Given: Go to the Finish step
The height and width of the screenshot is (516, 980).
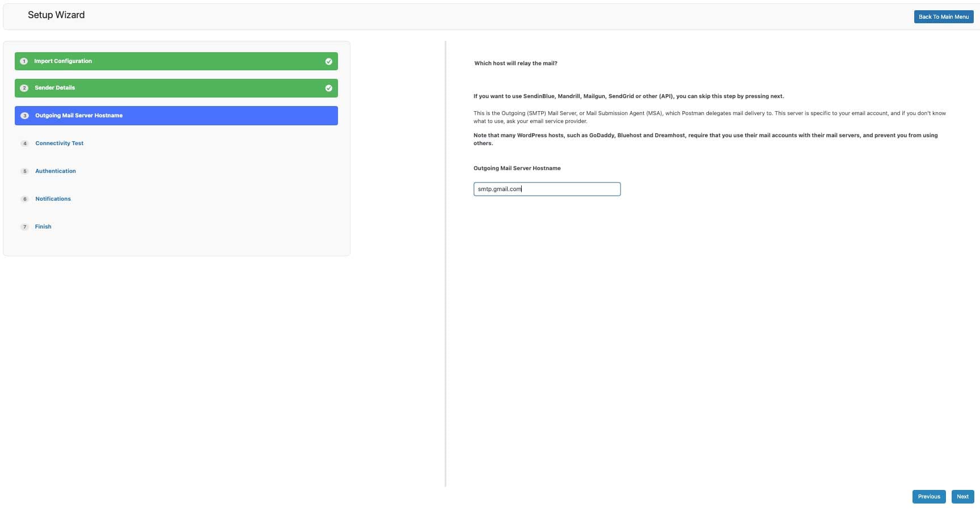Looking at the screenshot, I should [43, 227].
